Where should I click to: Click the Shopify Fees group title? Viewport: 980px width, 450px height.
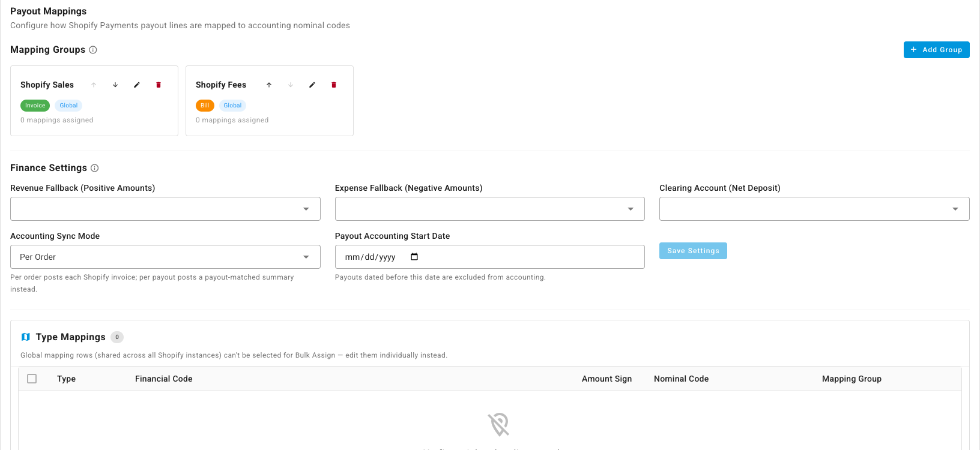[x=221, y=85]
